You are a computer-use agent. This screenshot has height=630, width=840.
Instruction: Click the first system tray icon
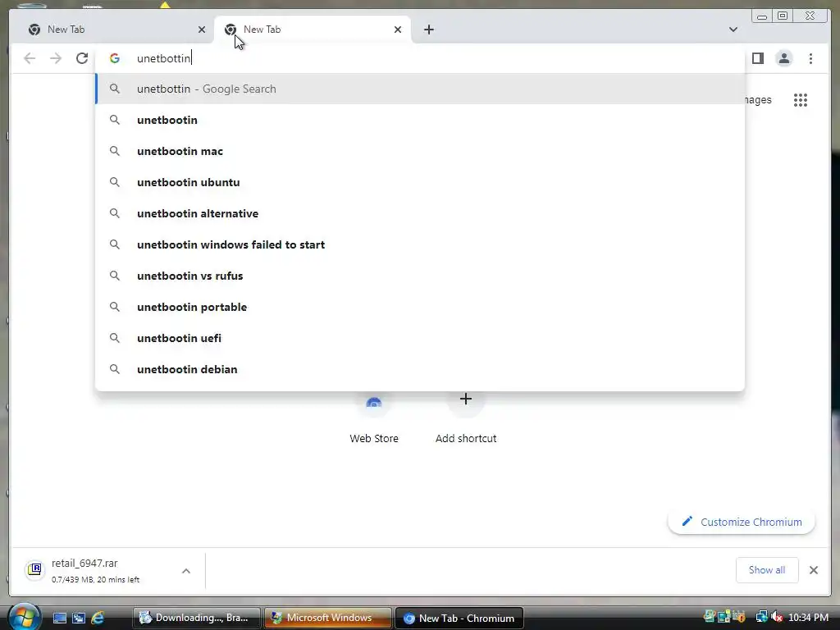[710, 617]
